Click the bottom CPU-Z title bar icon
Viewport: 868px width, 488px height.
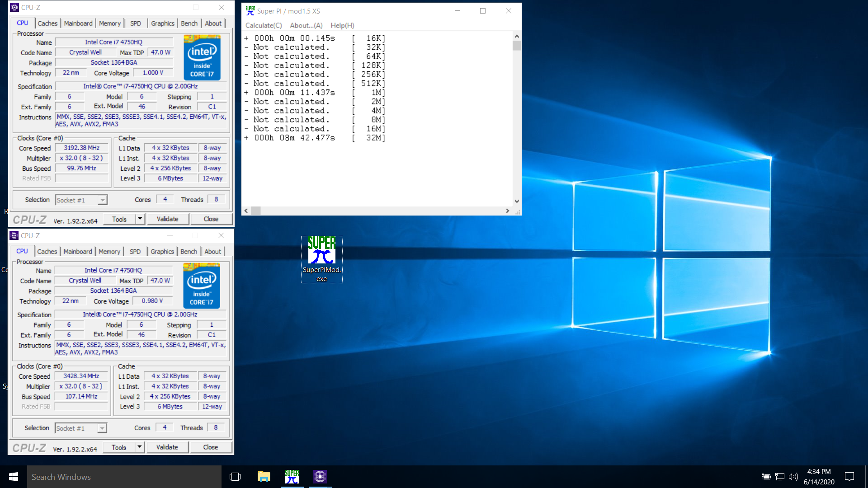14,235
